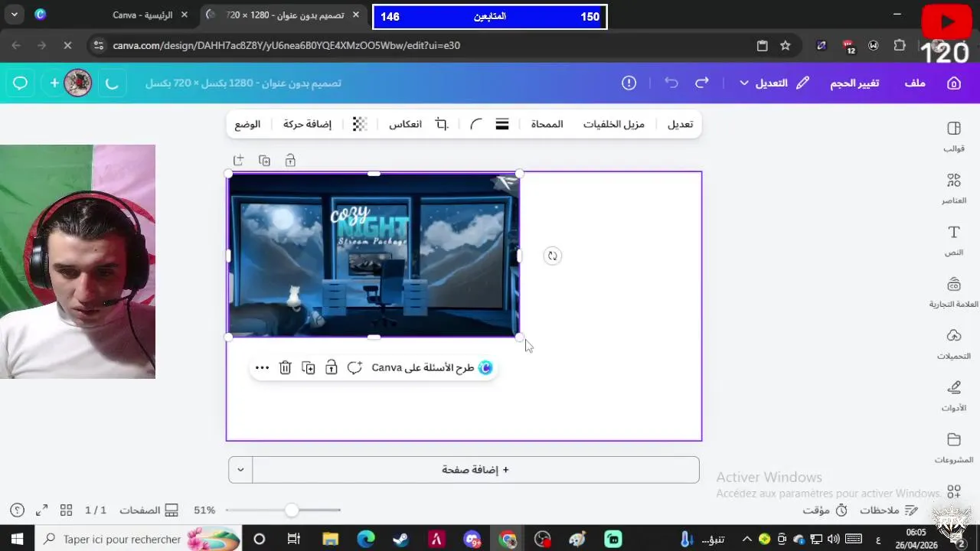
Task: Open Windows Start menu
Action: point(17,539)
